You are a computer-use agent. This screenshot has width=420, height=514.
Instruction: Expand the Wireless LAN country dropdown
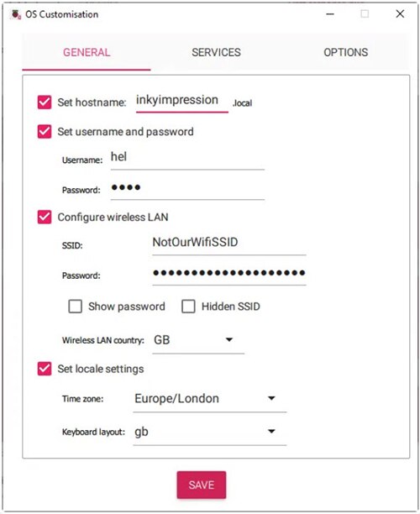coord(198,340)
